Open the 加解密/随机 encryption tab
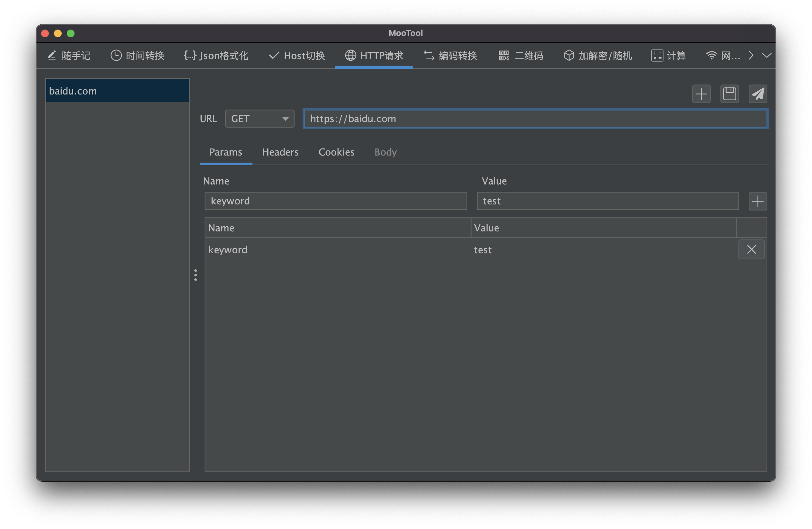 coord(598,56)
